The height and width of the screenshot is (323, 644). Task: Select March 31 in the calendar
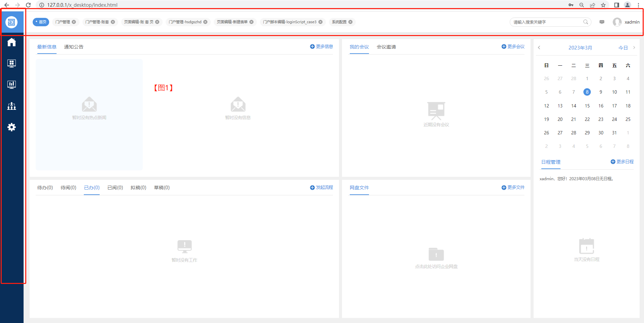(x=614, y=133)
